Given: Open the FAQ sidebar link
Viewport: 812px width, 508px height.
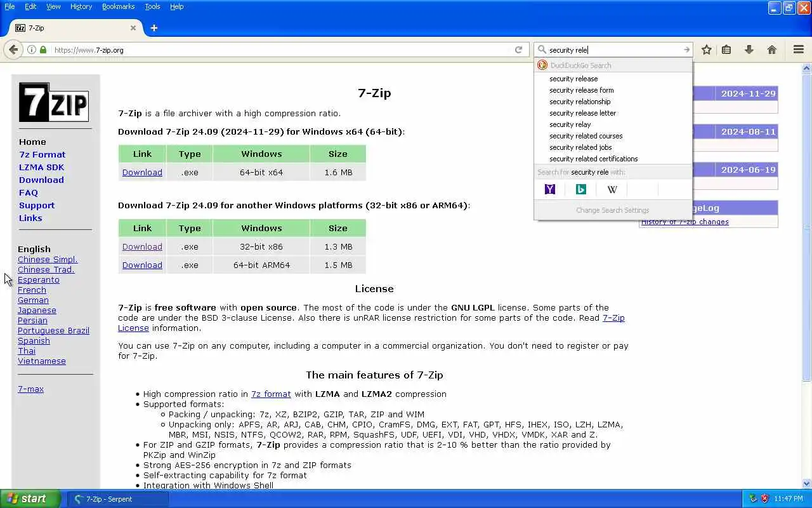Looking at the screenshot, I should pyautogui.click(x=29, y=192).
